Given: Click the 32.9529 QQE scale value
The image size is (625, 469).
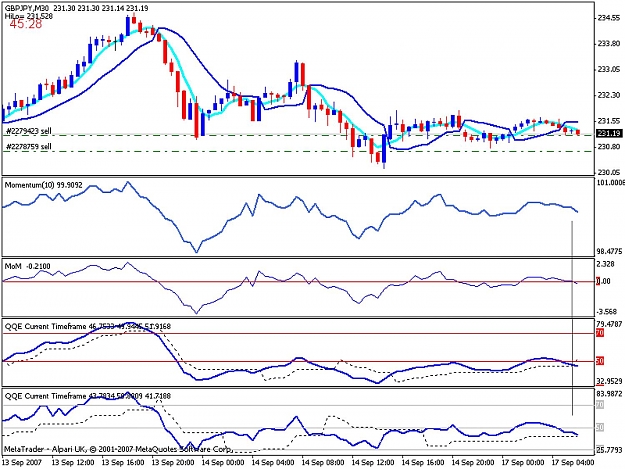Looking at the screenshot, I should [609, 381].
